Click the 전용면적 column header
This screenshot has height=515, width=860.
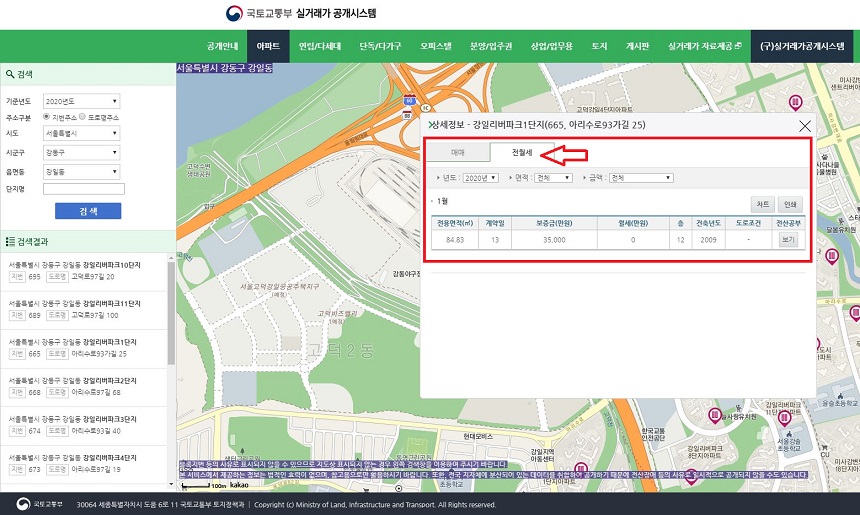pyautogui.click(x=455, y=223)
